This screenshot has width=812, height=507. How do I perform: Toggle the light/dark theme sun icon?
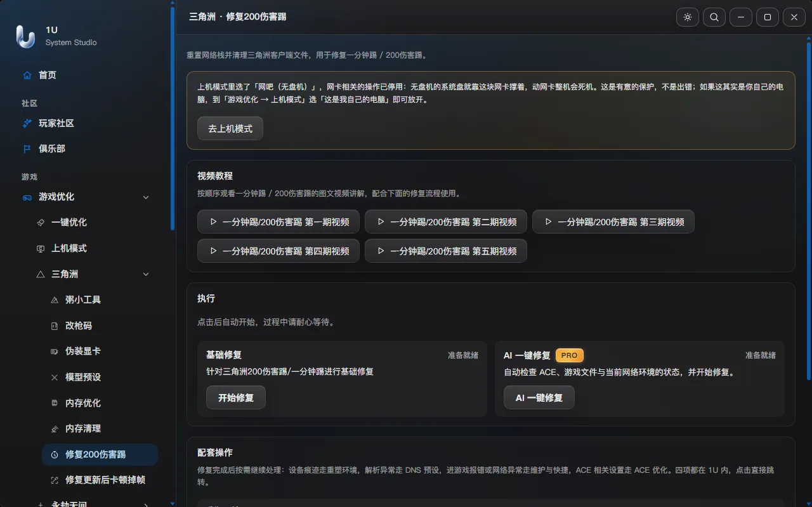coord(688,17)
